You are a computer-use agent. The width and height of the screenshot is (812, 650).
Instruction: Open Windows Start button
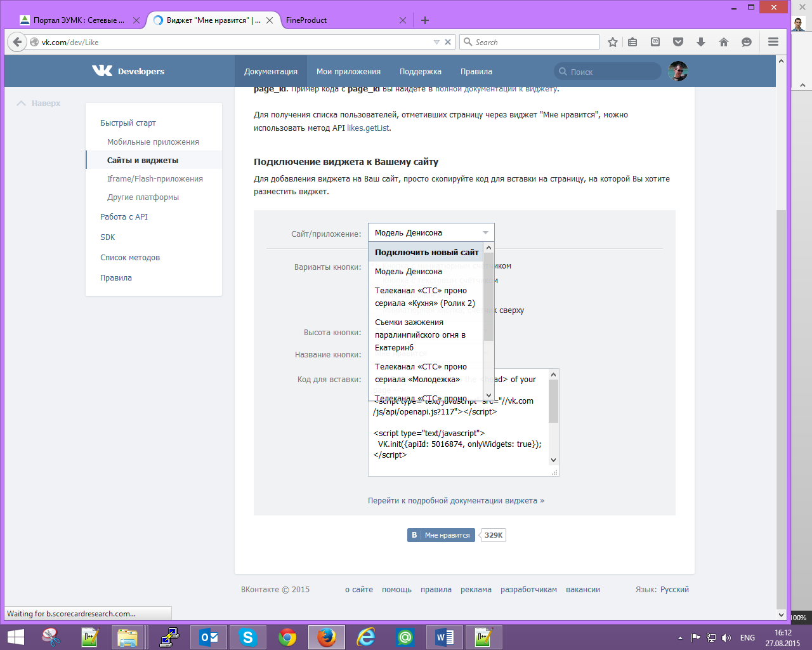click(15, 637)
